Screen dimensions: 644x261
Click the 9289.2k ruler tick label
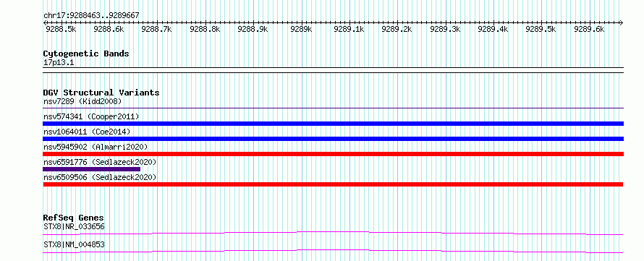(x=397, y=29)
